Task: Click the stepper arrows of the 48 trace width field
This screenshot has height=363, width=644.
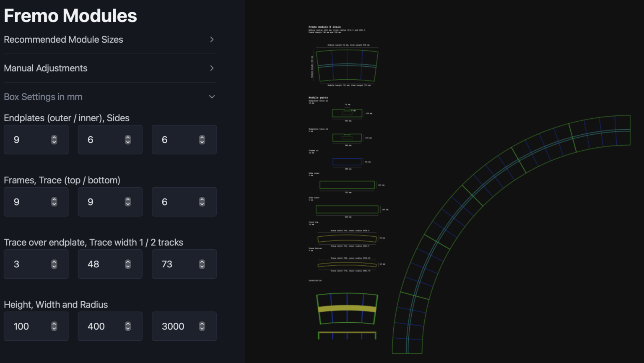Action: pos(128,264)
